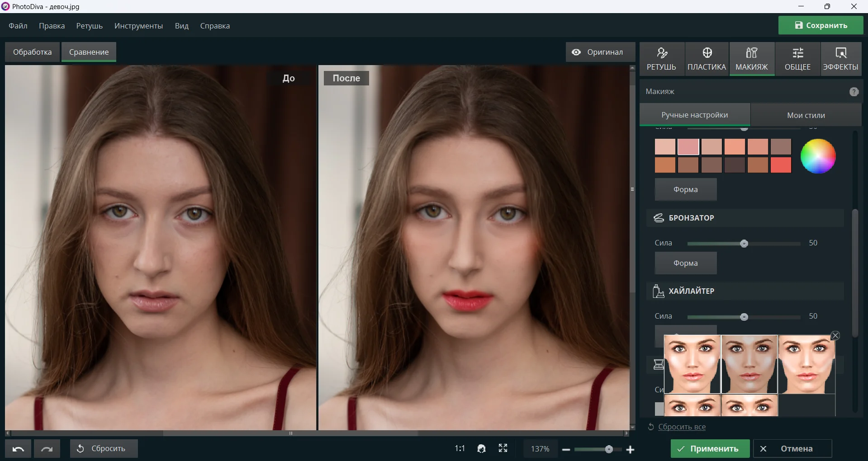The image size is (868, 461).
Task: Click the zoom in plus icon
Action: tap(630, 449)
